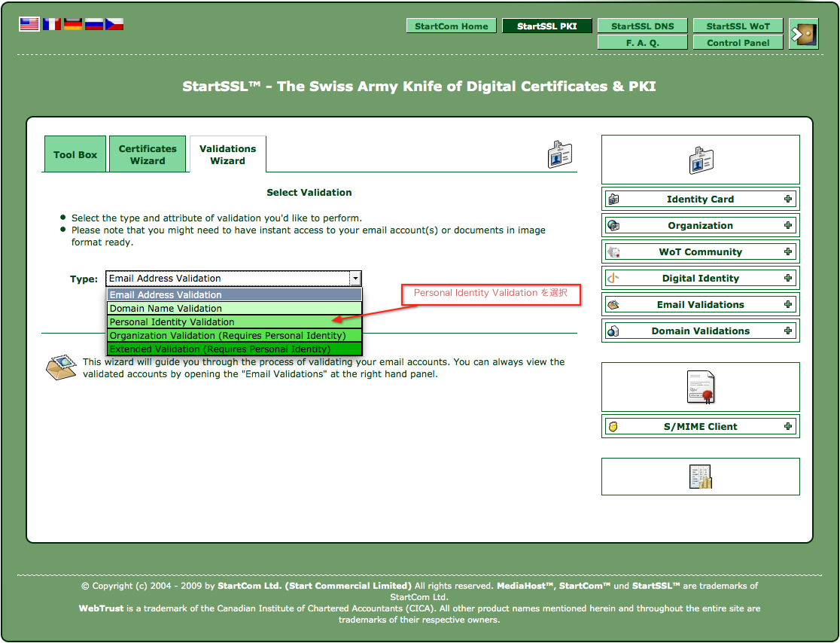Click the ledger and coins icon

[x=701, y=477]
